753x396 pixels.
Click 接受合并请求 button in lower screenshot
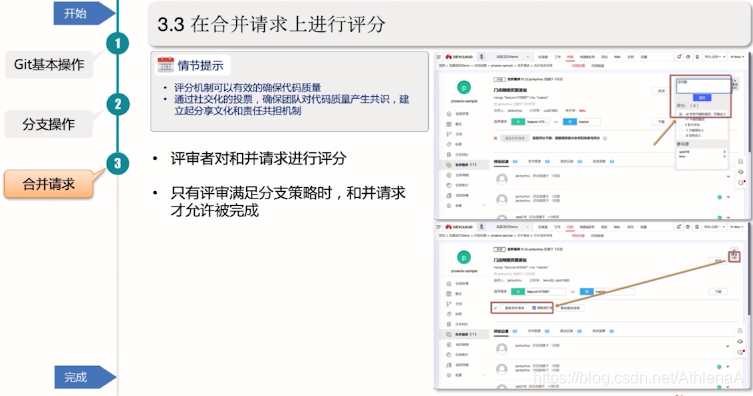pyautogui.click(x=515, y=308)
